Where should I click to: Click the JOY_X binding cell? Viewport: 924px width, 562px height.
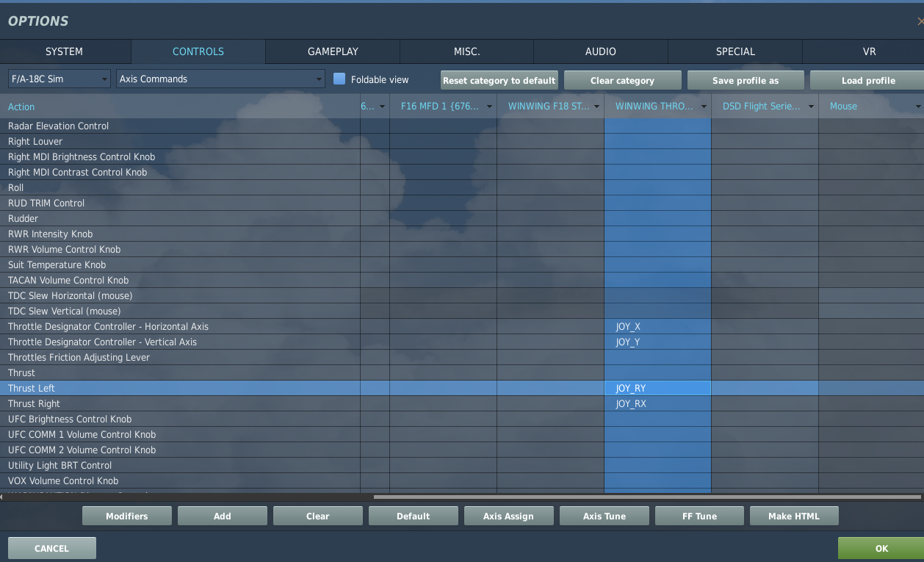657,326
